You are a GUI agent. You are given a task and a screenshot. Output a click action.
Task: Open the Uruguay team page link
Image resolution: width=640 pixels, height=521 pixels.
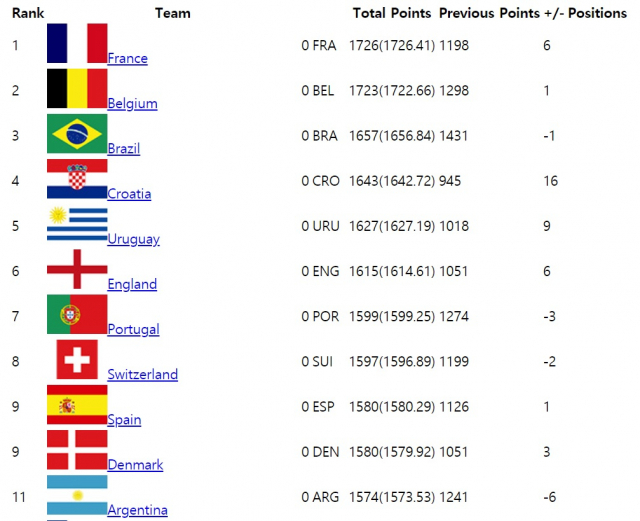tap(133, 239)
